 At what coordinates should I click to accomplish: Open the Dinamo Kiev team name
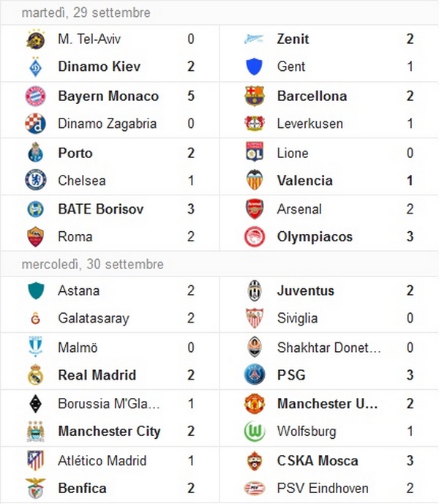pos(99,67)
